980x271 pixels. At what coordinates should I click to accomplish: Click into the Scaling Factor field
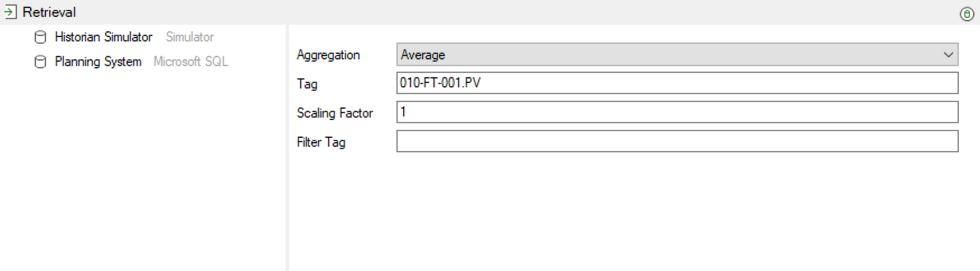677,112
